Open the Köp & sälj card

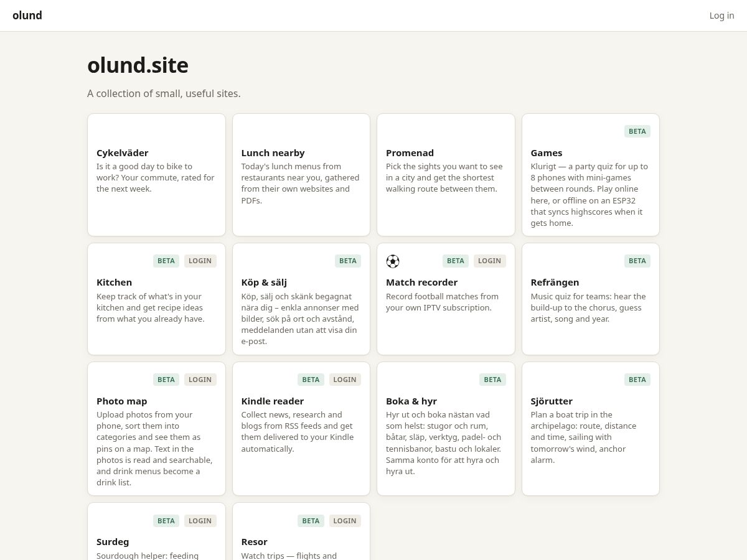click(301, 299)
